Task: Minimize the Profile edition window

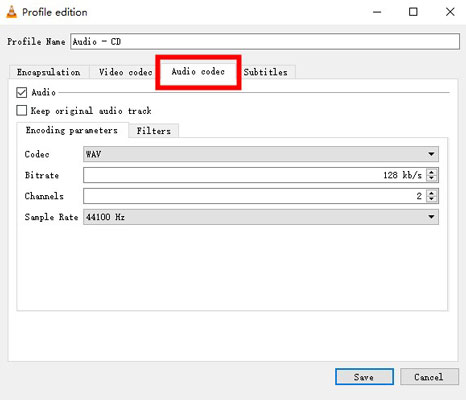Action: (x=377, y=12)
